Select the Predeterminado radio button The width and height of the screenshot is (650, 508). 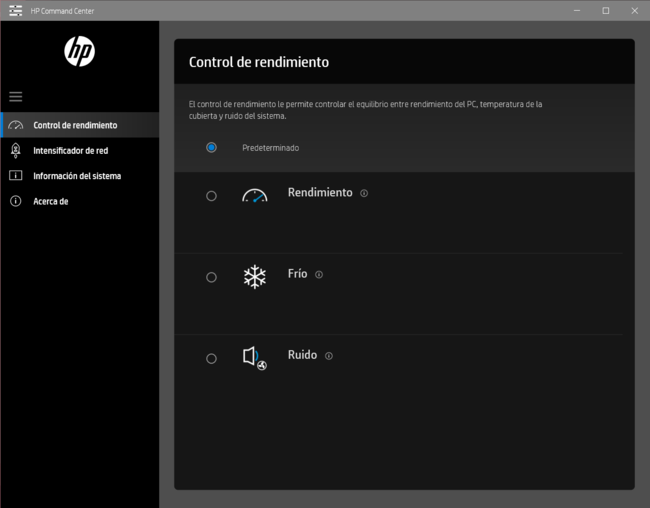[211, 147]
